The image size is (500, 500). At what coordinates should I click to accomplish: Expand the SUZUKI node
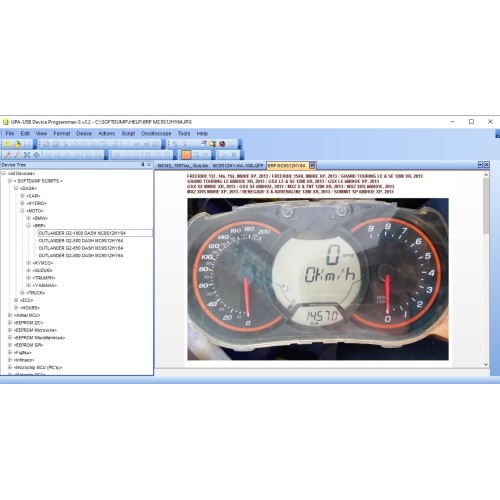click(x=29, y=270)
